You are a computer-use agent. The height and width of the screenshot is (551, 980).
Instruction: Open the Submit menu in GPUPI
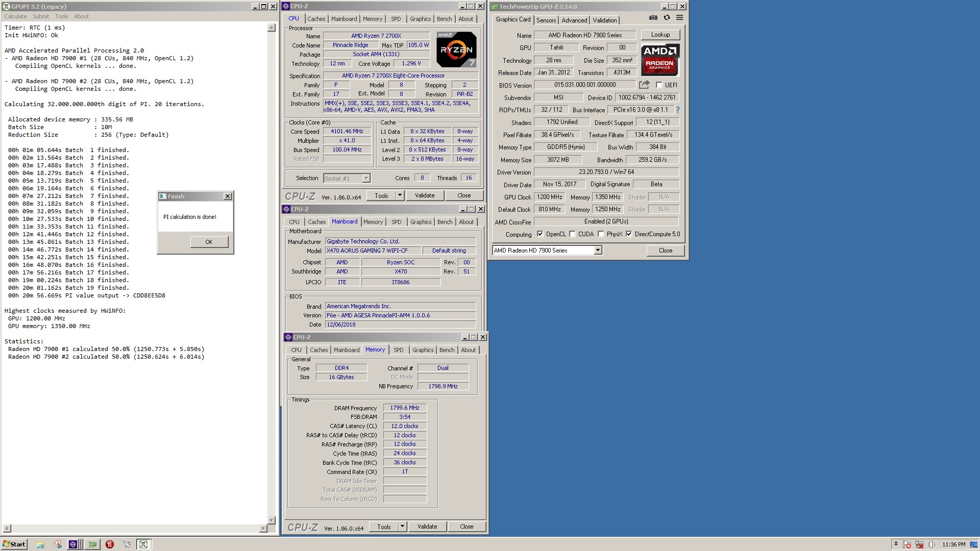click(x=41, y=16)
